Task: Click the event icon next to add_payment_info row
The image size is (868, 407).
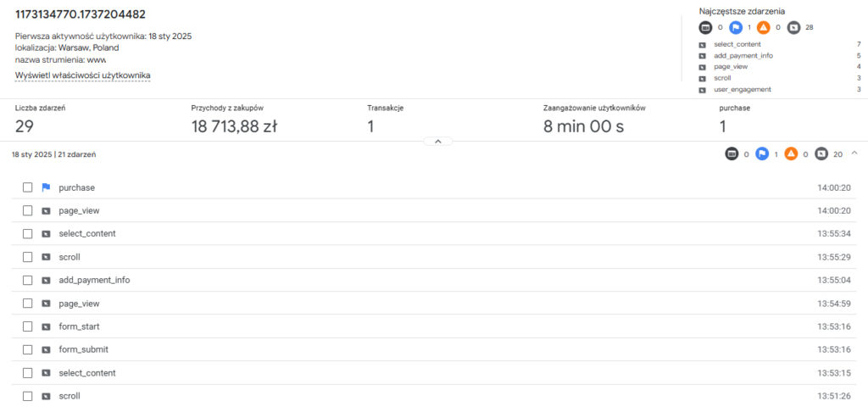Action: (x=46, y=280)
